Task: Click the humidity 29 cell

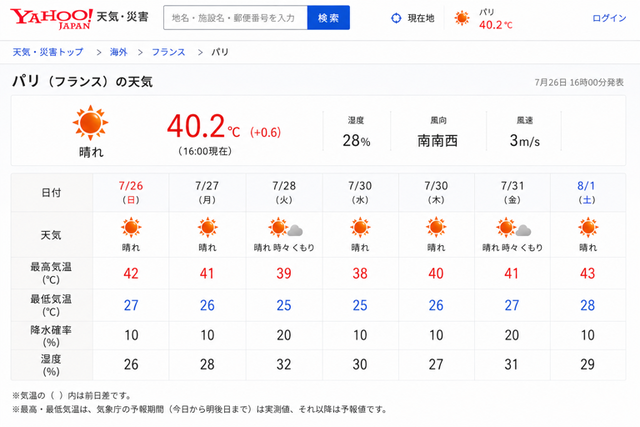Action: pos(588,365)
